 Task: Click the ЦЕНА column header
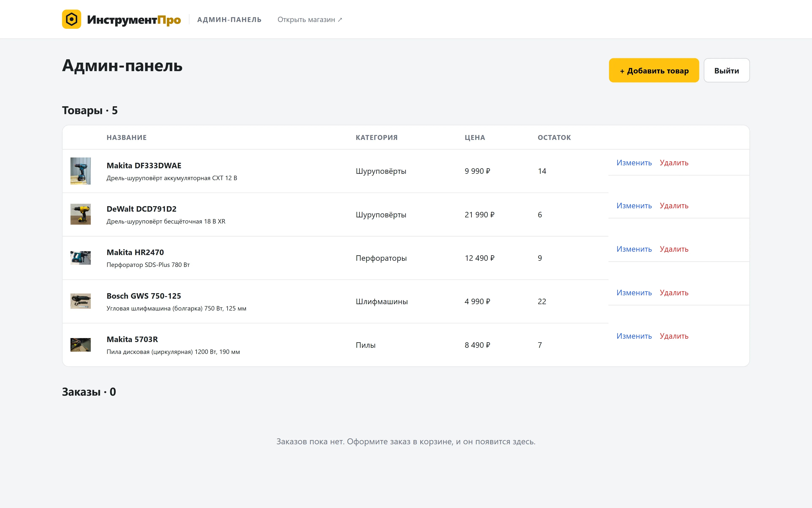pyautogui.click(x=475, y=137)
